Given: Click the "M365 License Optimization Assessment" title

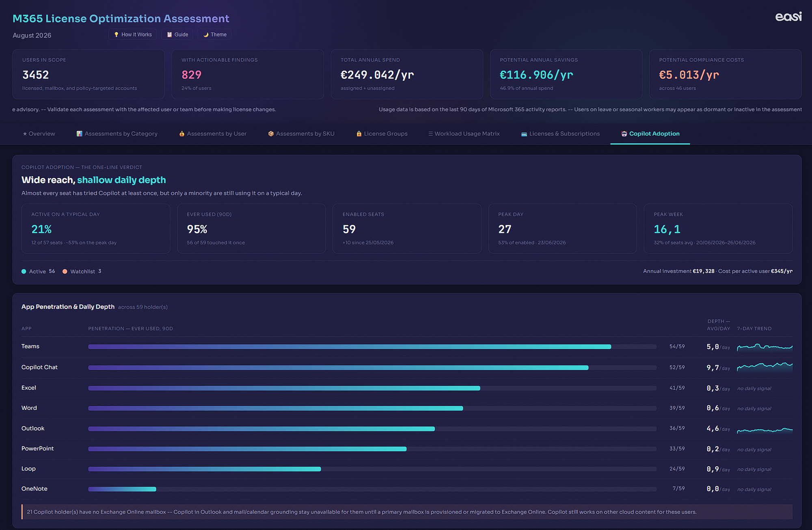Looking at the screenshot, I should pos(121,19).
